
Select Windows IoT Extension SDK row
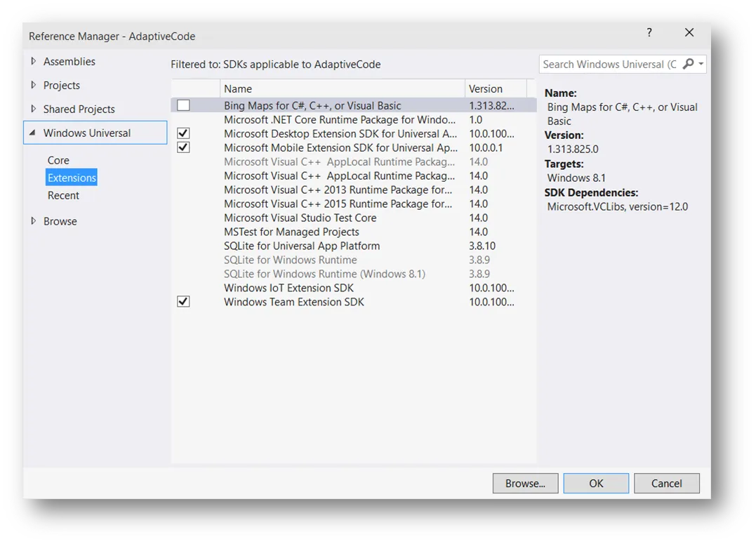[x=353, y=287]
